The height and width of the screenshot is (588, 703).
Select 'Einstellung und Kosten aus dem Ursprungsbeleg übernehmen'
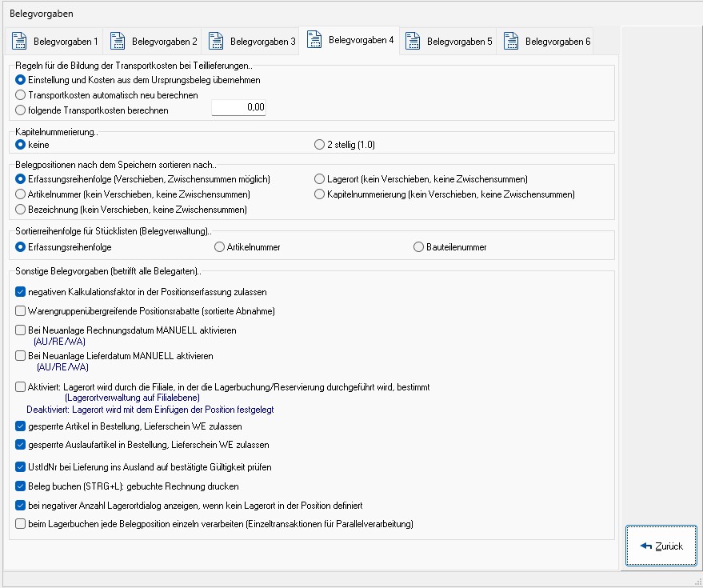138,80
